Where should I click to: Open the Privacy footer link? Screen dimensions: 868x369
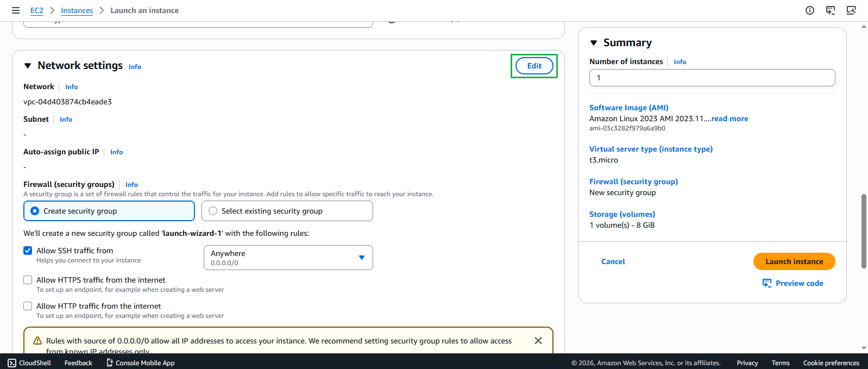click(x=747, y=363)
